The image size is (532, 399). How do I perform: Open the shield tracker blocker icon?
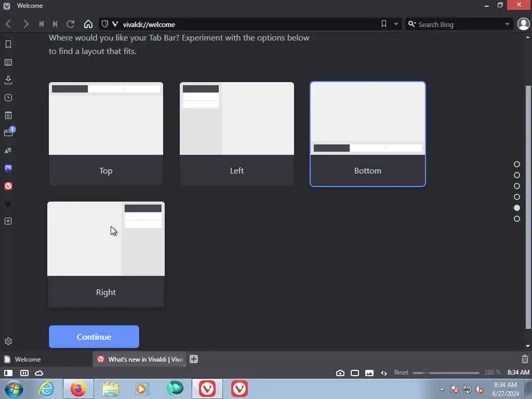(x=105, y=24)
